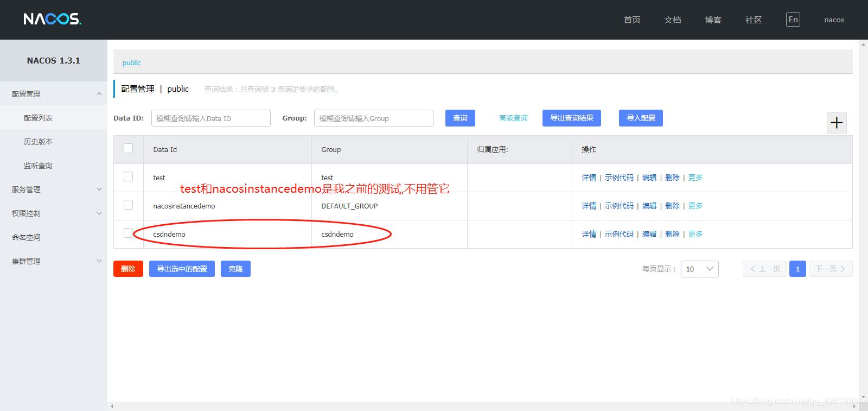The width and height of the screenshot is (868, 411).
Task: Expand the 服务管理 sidebar section
Action: (54, 189)
